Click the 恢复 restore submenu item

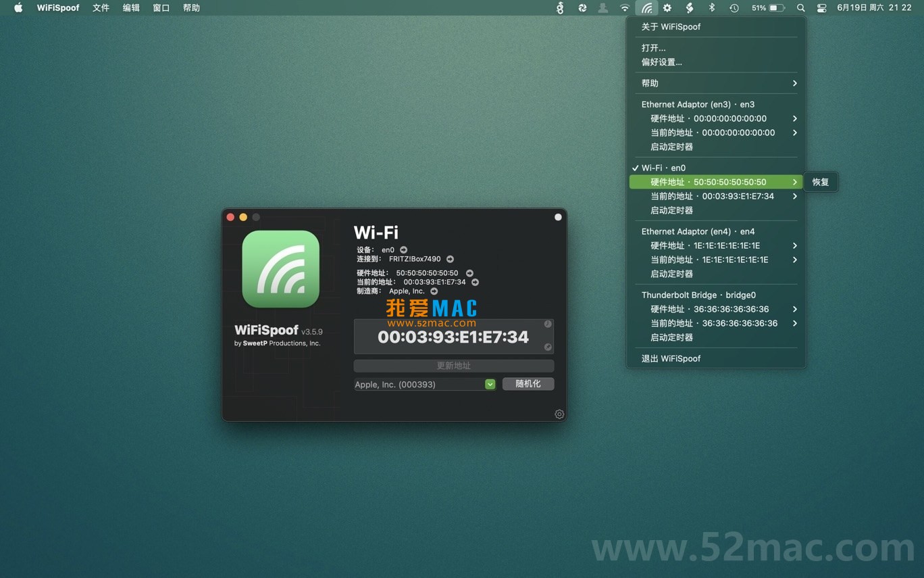click(821, 182)
